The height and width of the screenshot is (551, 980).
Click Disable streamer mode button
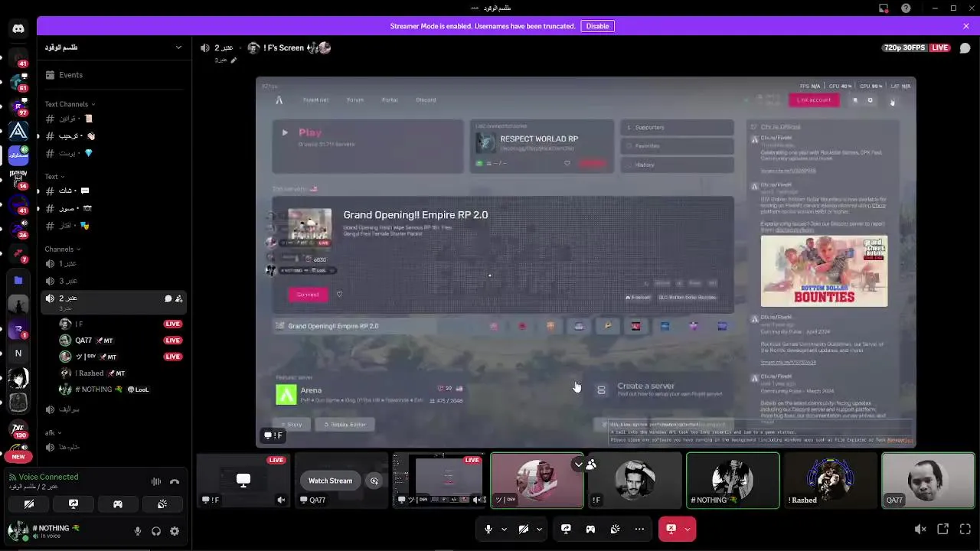pos(597,26)
